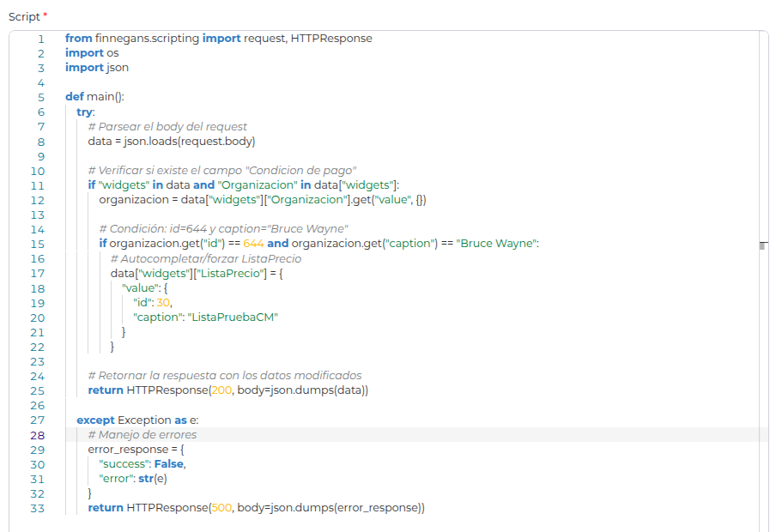
Task: Click line number 1 in the gutter
Action: (x=39, y=39)
